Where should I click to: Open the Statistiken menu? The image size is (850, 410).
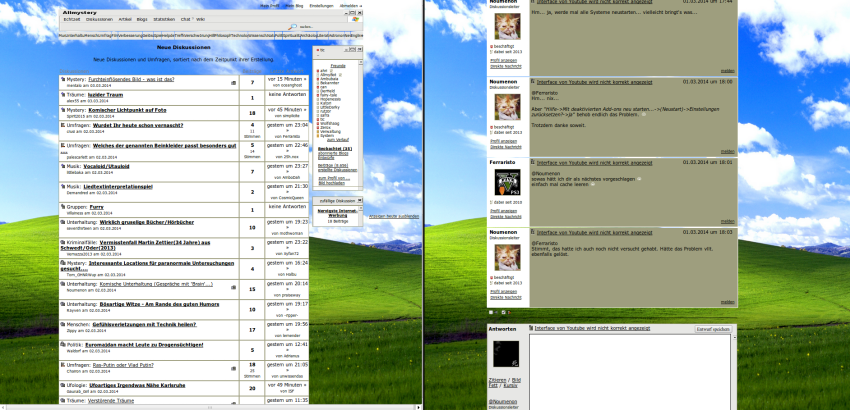point(164,19)
